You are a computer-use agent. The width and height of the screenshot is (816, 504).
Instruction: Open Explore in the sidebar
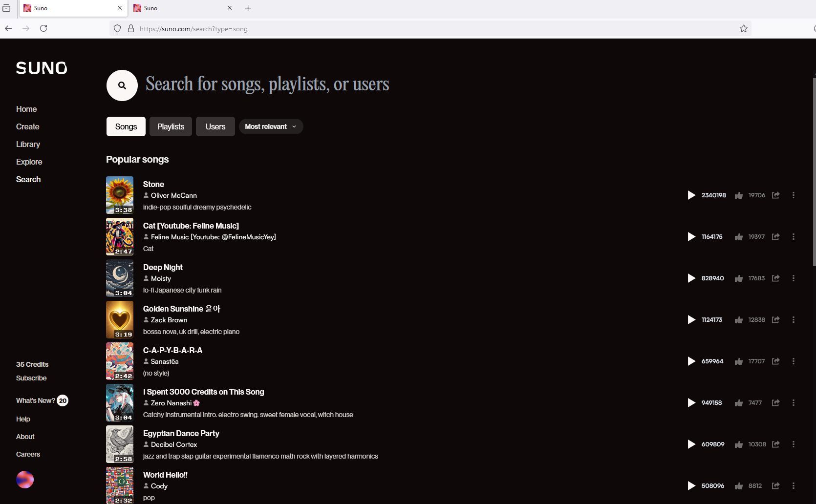(29, 162)
